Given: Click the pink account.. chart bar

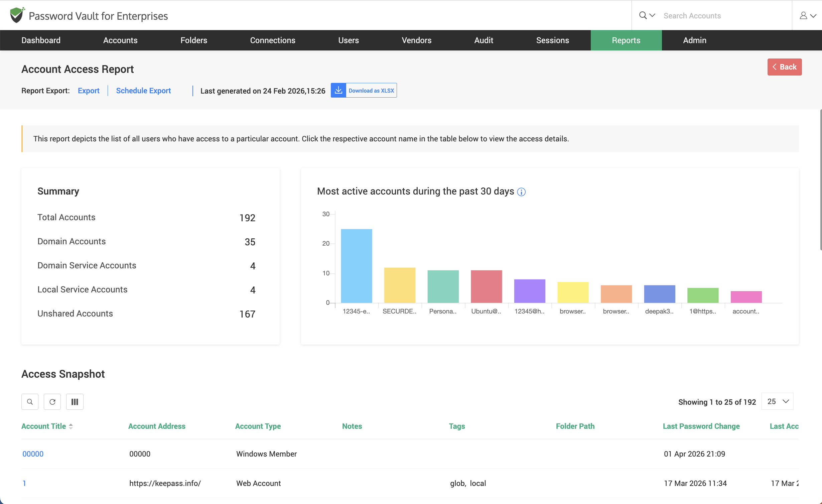Looking at the screenshot, I should point(746,297).
